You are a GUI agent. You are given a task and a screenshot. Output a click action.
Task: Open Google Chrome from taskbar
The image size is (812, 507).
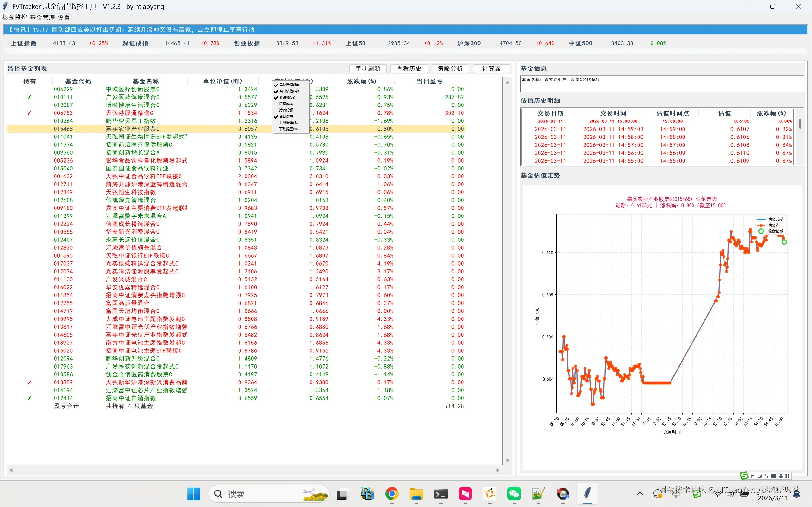pos(392,494)
